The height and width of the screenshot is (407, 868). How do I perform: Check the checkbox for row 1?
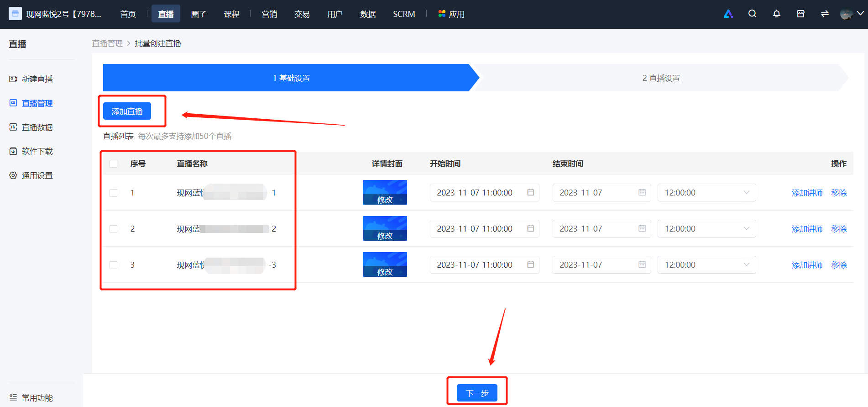pos(114,193)
